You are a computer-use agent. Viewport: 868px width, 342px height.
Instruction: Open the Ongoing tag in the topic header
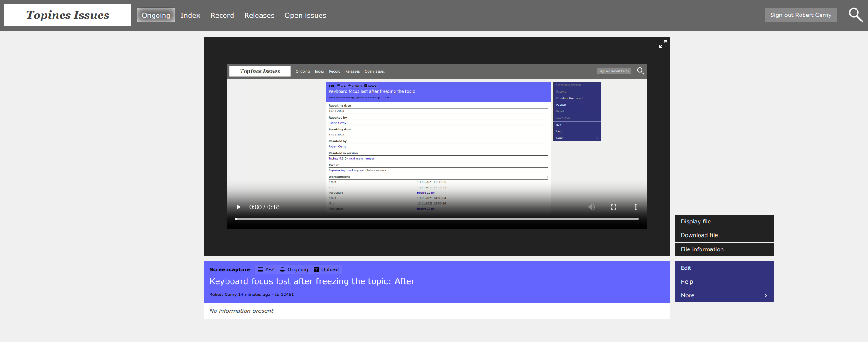coord(294,269)
